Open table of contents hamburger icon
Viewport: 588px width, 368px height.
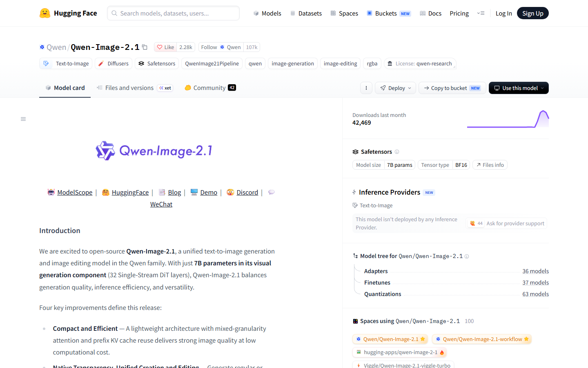point(23,119)
